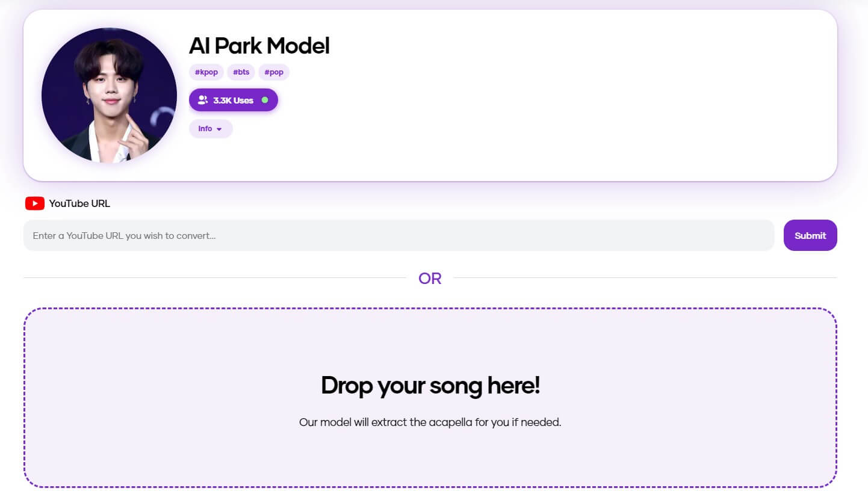868x491 pixels.
Task: Click the YouTube play logo icon
Action: pos(34,203)
